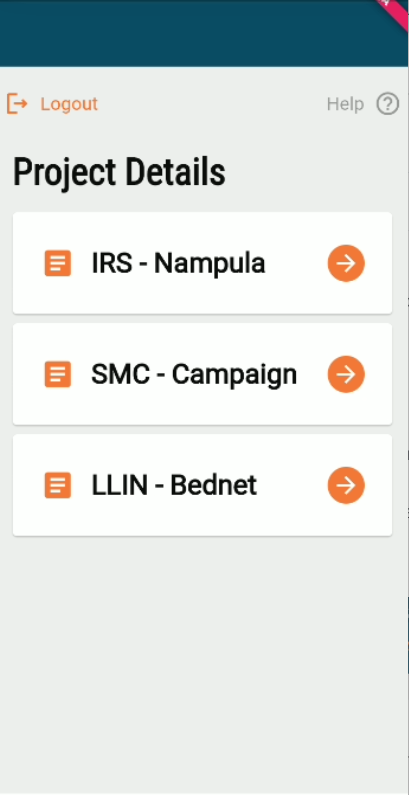Open the Help question mark icon

point(388,104)
